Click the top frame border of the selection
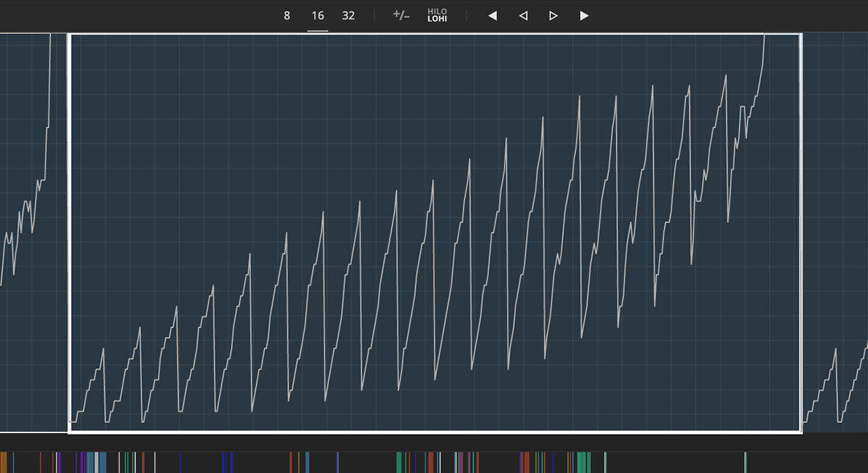The height and width of the screenshot is (473, 868). [434, 34]
